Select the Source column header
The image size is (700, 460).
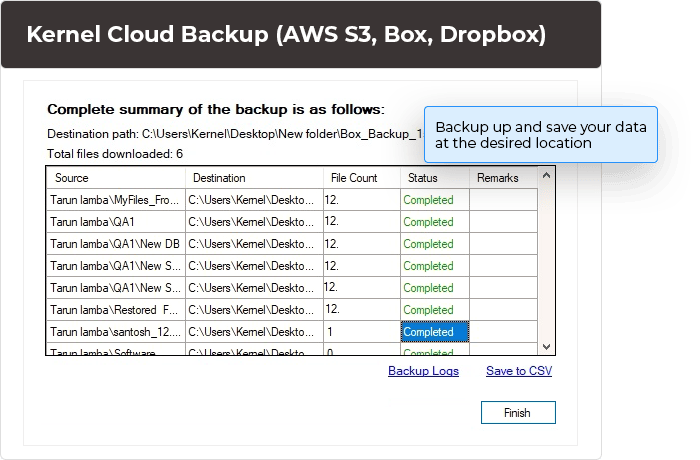pos(116,178)
